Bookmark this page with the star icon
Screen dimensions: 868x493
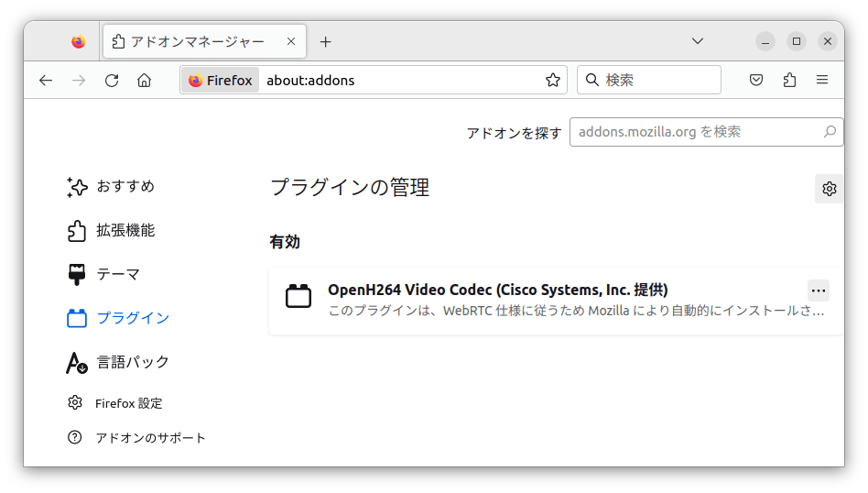tap(552, 81)
